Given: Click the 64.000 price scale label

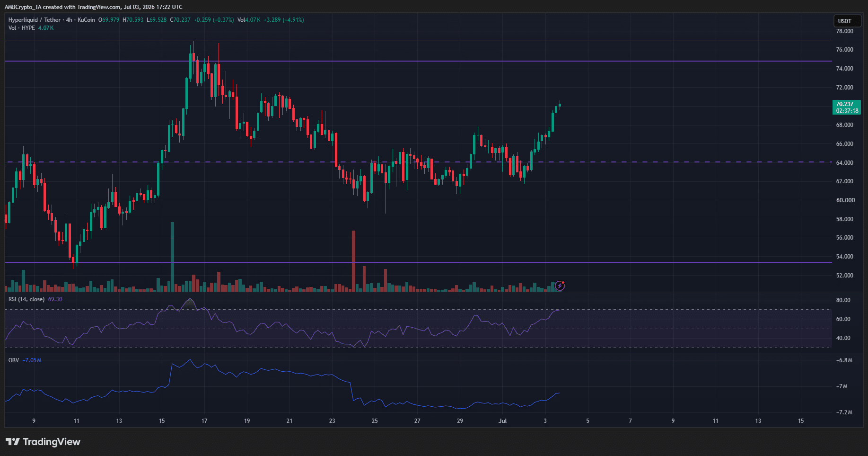Looking at the screenshot, I should tap(845, 162).
